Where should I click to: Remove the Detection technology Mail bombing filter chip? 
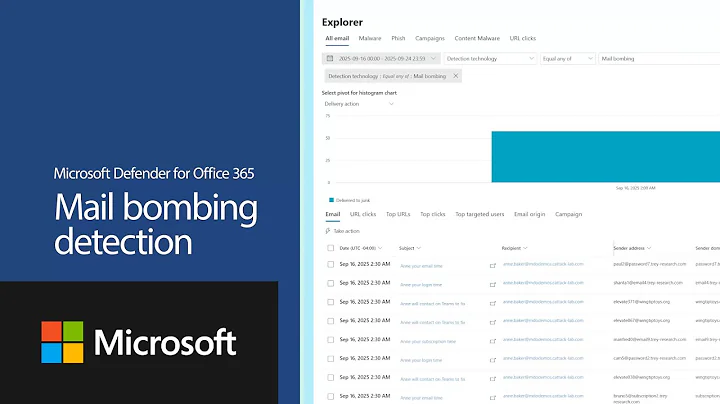click(x=456, y=76)
